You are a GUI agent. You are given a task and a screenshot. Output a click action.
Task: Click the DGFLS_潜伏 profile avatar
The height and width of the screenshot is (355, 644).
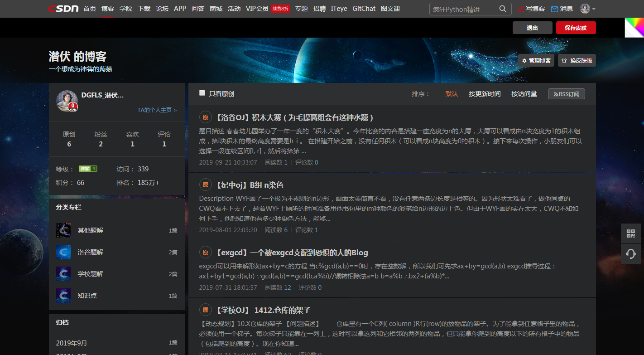(67, 101)
